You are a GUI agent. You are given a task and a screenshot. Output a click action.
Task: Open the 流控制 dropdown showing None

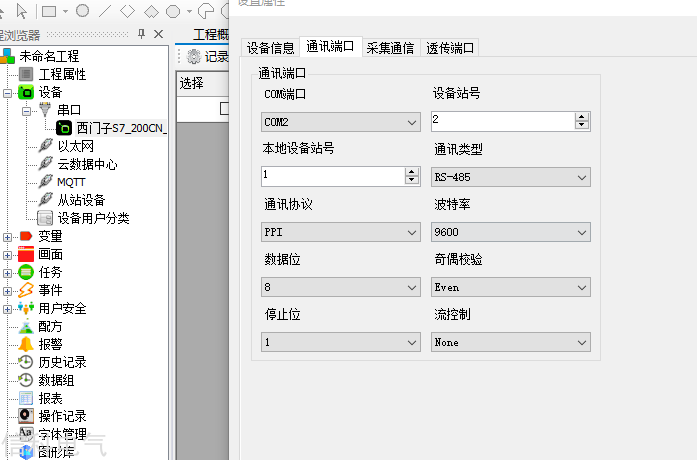coord(511,342)
